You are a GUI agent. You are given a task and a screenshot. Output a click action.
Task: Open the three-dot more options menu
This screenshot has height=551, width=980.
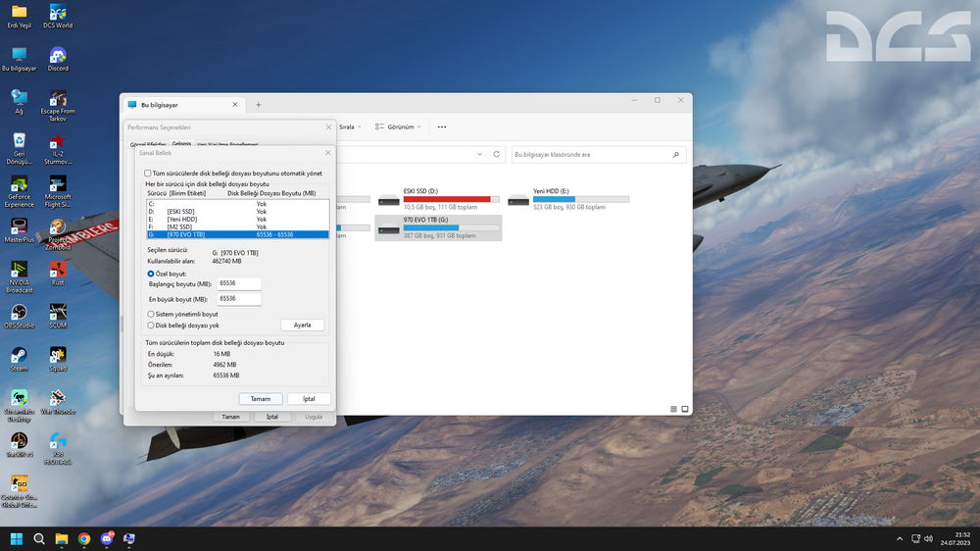tap(442, 126)
